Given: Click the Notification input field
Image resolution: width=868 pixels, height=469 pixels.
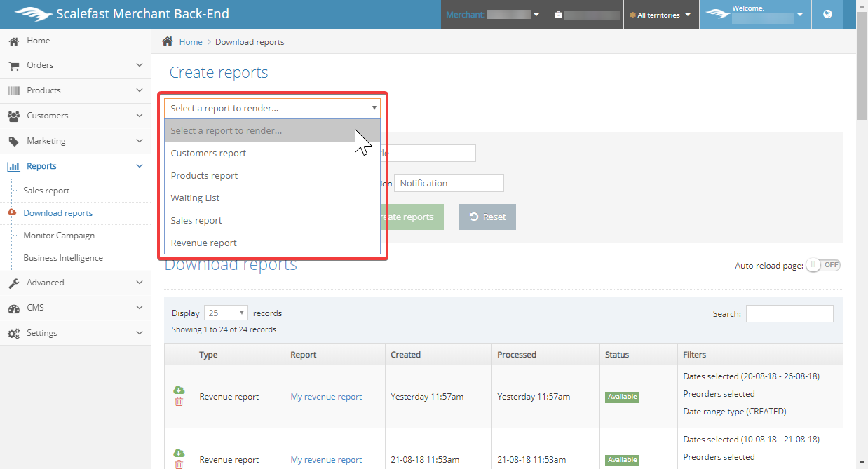Looking at the screenshot, I should (x=449, y=183).
